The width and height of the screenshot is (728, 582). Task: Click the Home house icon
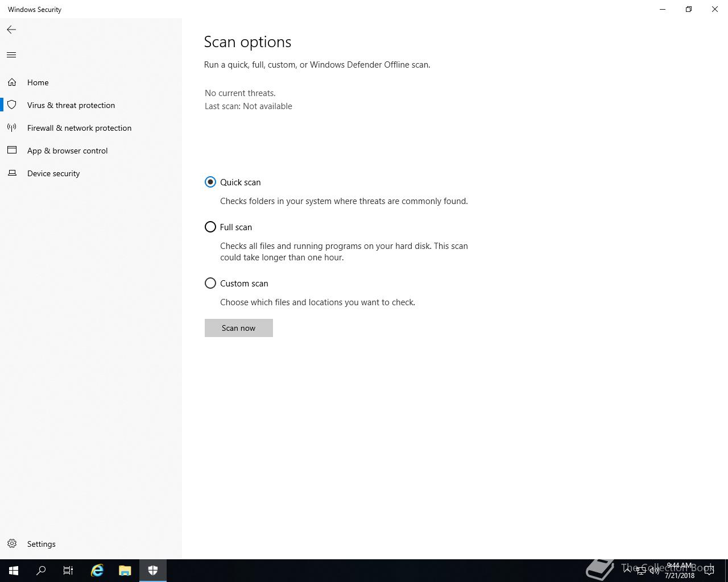pos(12,82)
